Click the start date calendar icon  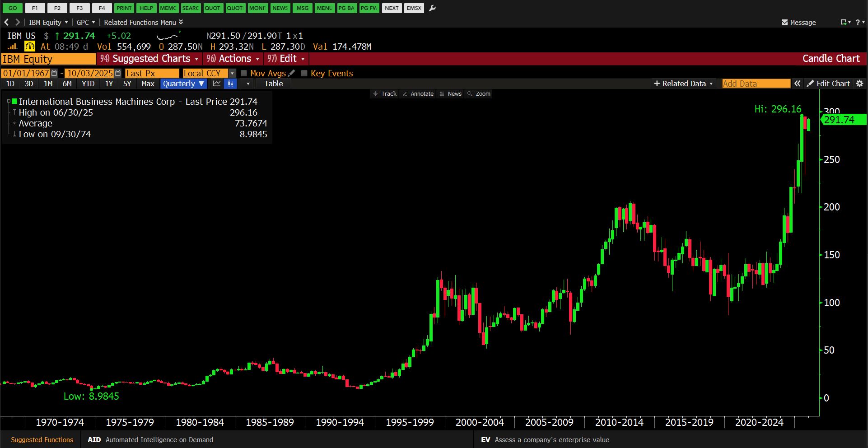coord(54,73)
